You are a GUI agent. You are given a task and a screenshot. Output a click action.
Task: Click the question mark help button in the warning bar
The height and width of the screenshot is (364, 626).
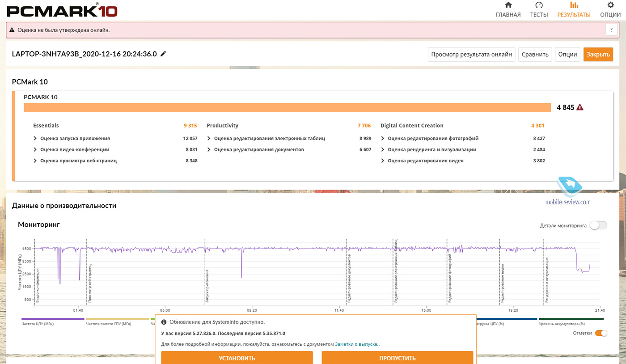point(611,30)
